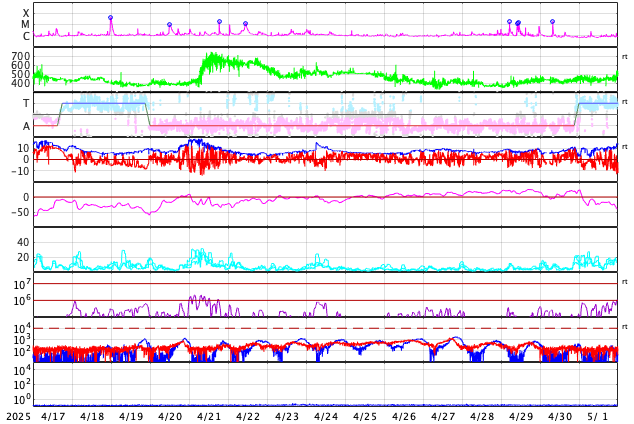This screenshot has height=424, width=634.
Task: Click the T sector polarity label
Action: pyautogui.click(x=26, y=103)
